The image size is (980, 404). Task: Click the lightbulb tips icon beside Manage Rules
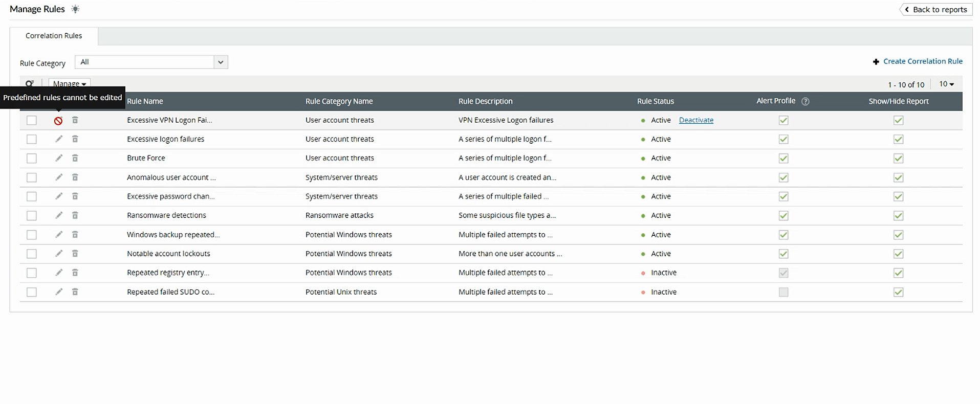pos(75,9)
